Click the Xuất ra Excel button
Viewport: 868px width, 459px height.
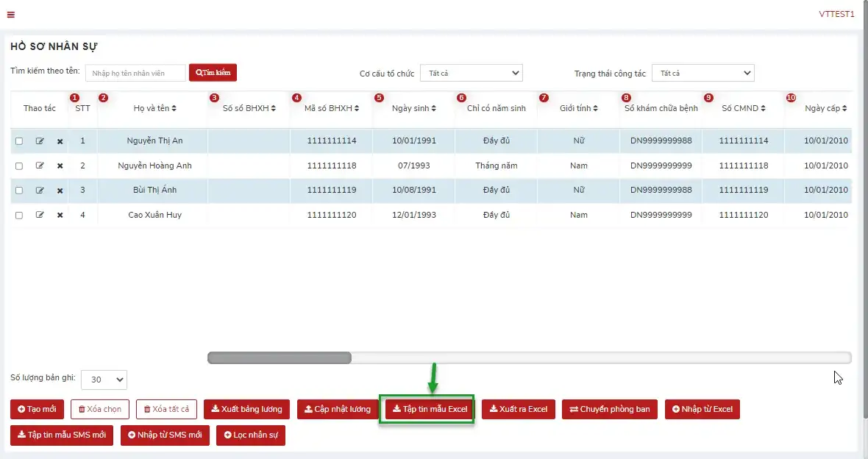[519, 409]
